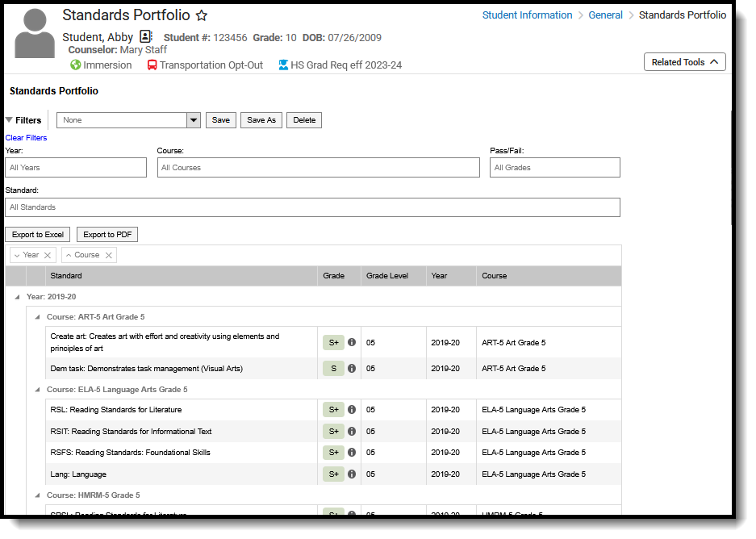Click the Clear Filters link
The width and height of the screenshot is (756, 539).
(x=25, y=137)
